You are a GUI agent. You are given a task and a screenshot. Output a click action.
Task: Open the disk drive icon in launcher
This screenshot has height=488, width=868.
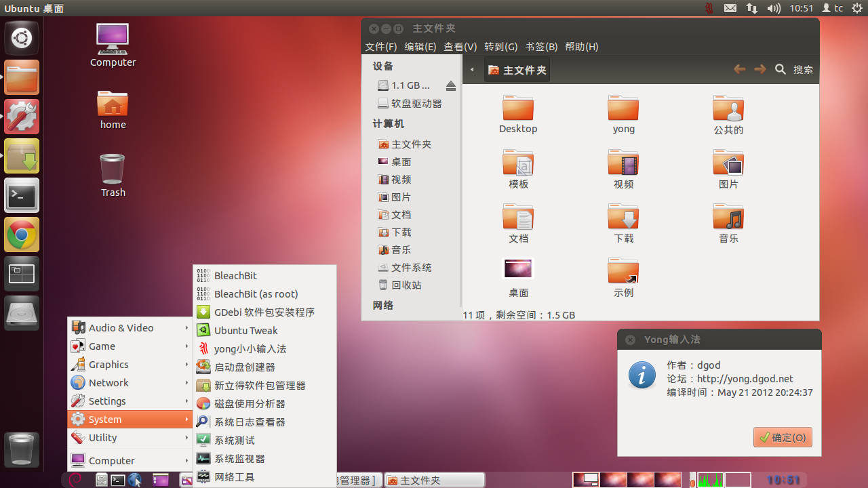[22, 313]
